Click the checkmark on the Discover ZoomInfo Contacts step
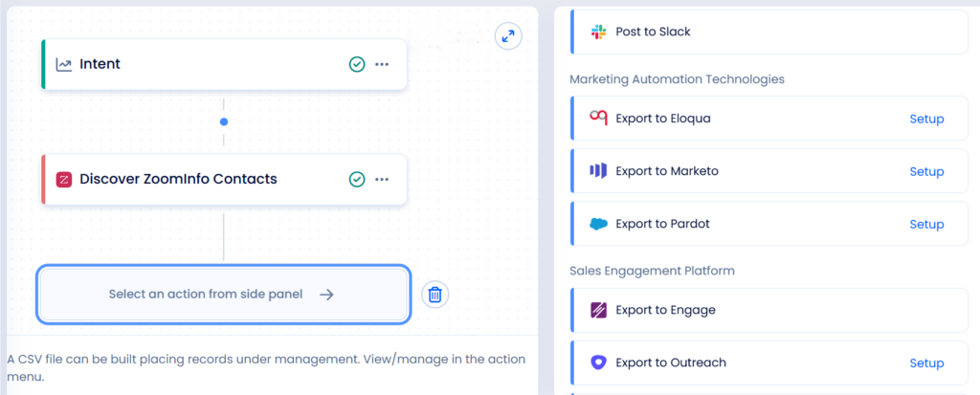This screenshot has width=980, height=395. (356, 180)
